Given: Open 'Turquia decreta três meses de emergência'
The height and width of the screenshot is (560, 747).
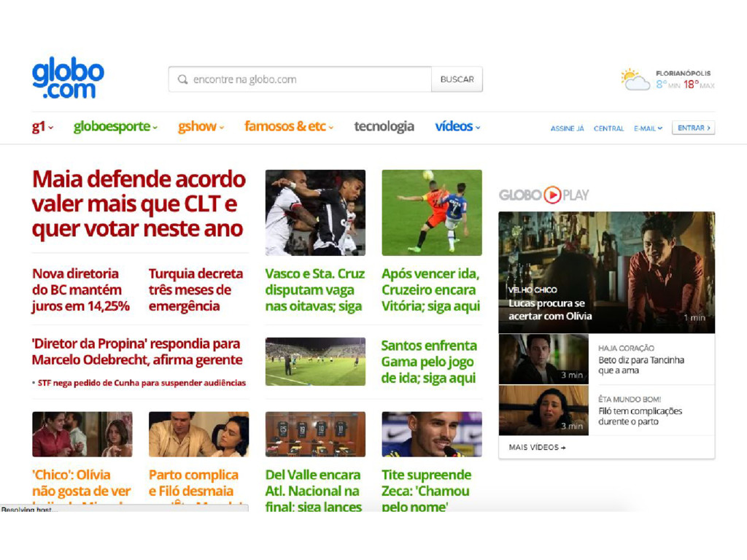Looking at the screenshot, I should [x=196, y=290].
